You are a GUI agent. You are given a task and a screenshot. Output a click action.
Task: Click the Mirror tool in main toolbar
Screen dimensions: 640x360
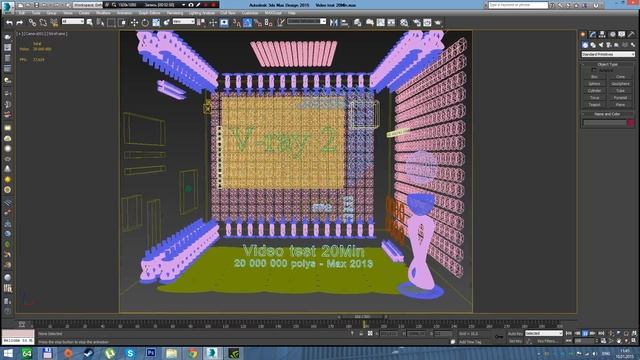pyautogui.click(x=333, y=23)
